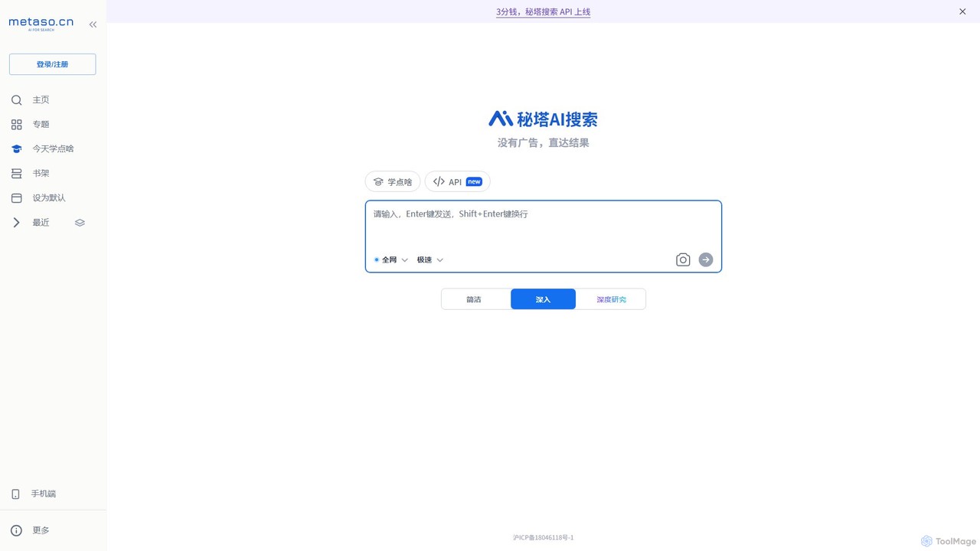Viewport: 980px width, 551px height.
Task: Click the layers icon beside 最近
Action: pyautogui.click(x=80, y=223)
